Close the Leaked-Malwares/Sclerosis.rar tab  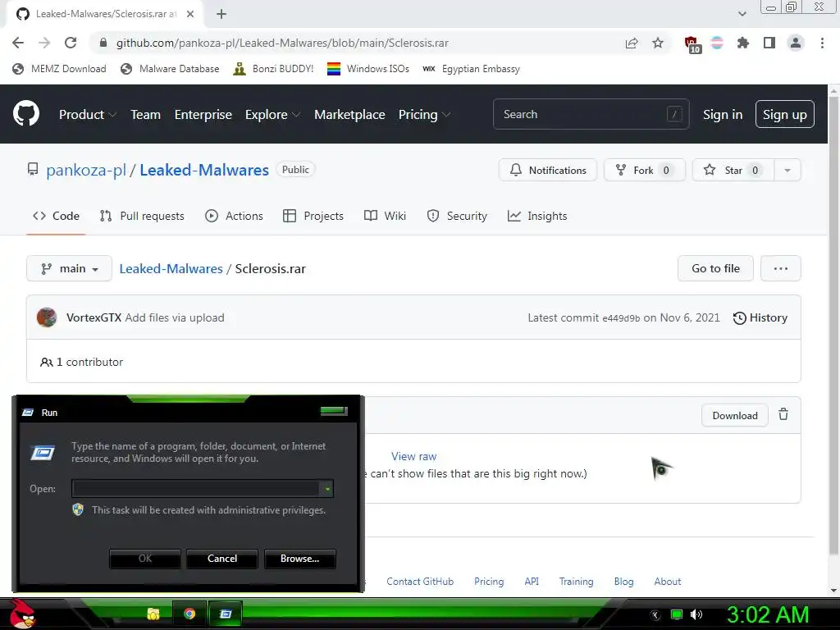[x=190, y=15]
